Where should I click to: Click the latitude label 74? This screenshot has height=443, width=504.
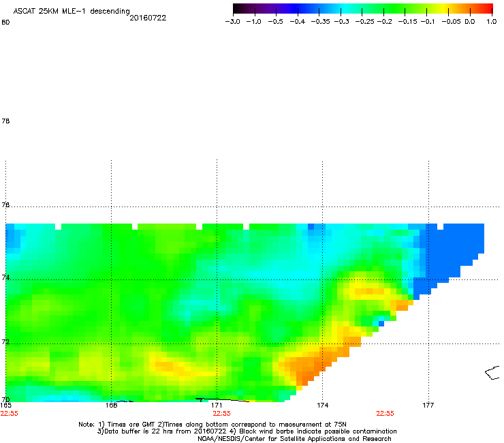click(5, 277)
